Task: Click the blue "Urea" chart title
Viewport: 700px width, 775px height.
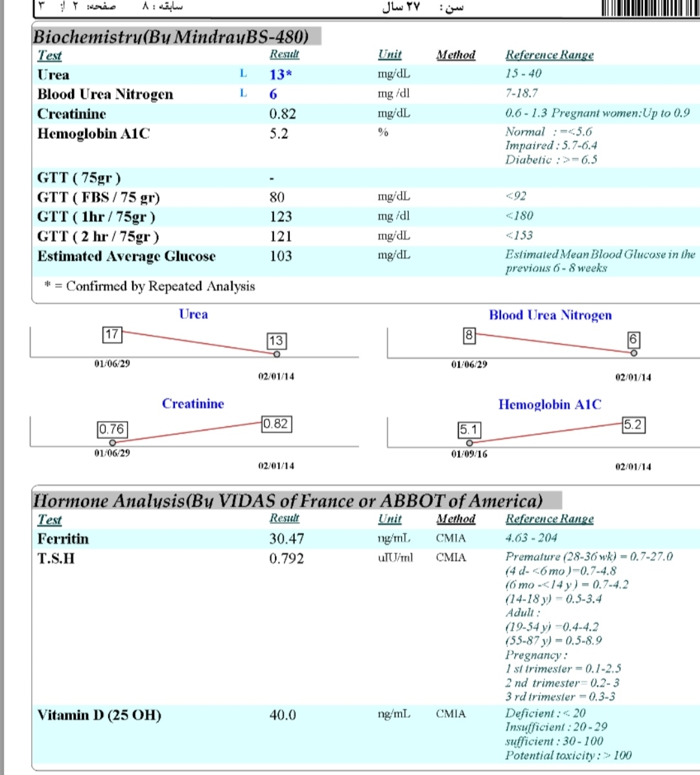Action: (x=193, y=315)
